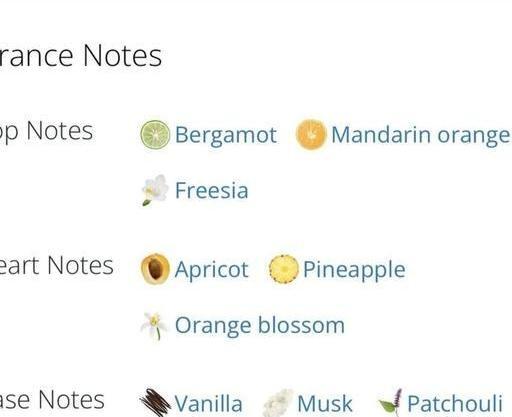The height and width of the screenshot is (417, 512).
Task: Click the white Freesia flower icon
Action: click(x=154, y=190)
